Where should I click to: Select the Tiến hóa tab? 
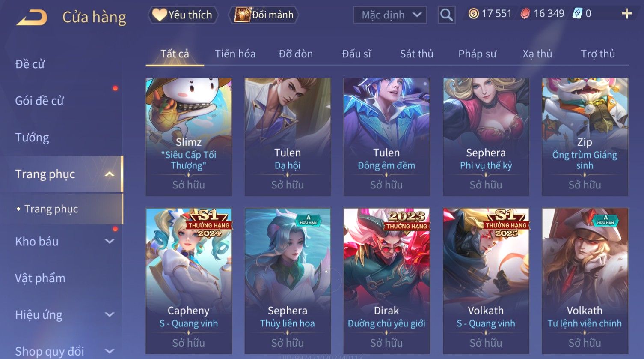(235, 54)
